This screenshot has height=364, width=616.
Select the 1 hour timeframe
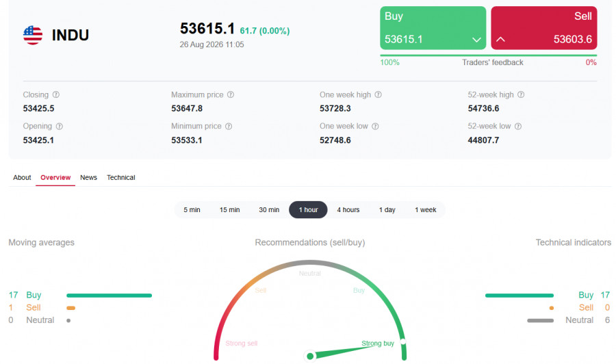tap(309, 209)
